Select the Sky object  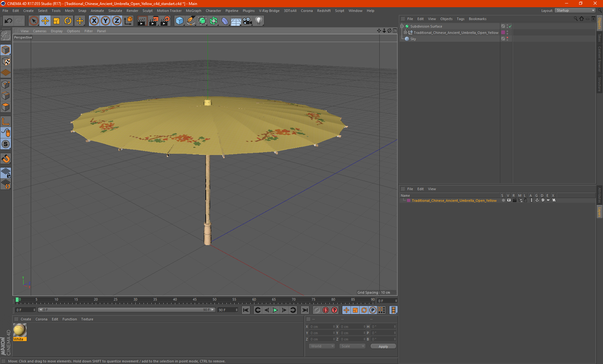(413, 39)
